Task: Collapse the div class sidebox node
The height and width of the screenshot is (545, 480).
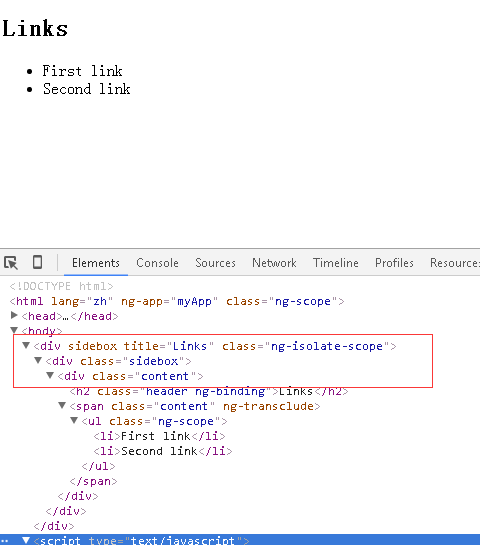Action: click(x=38, y=360)
